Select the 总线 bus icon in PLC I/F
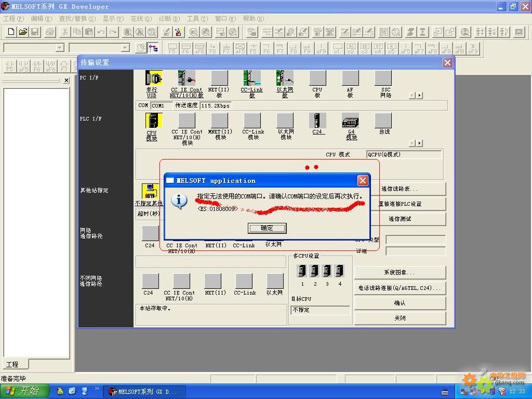Image resolution: width=532 pixels, height=399 pixels. (x=383, y=121)
